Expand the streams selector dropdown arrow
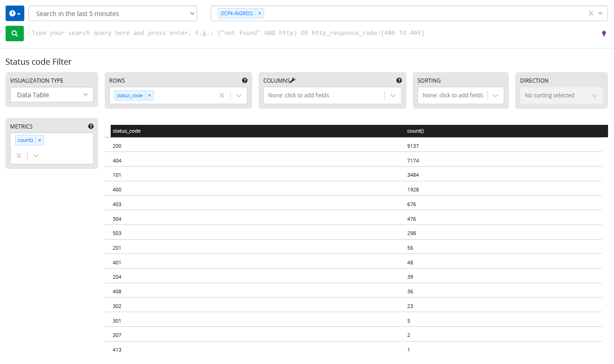Viewport: 614px width, 364px height. coord(601,13)
